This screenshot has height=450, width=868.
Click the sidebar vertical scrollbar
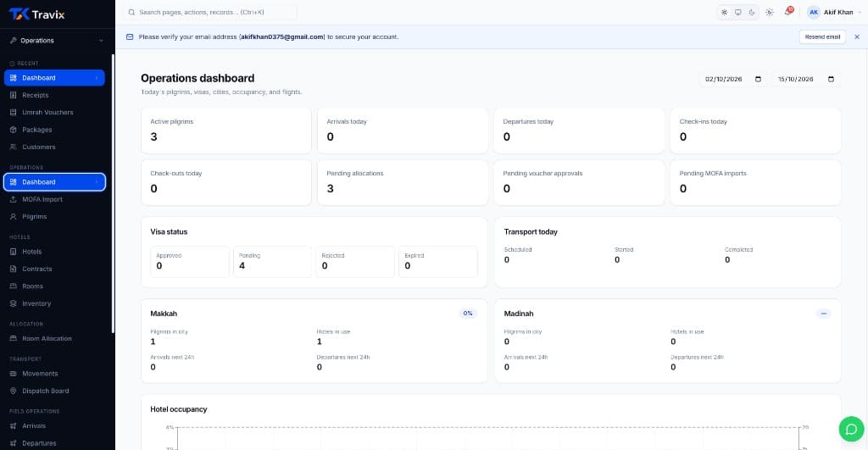[x=113, y=194]
